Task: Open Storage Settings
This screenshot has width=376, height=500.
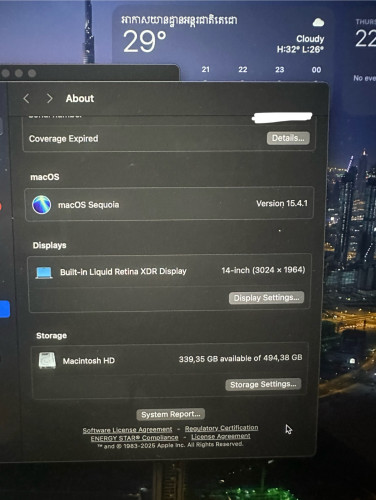Action: [x=263, y=384]
